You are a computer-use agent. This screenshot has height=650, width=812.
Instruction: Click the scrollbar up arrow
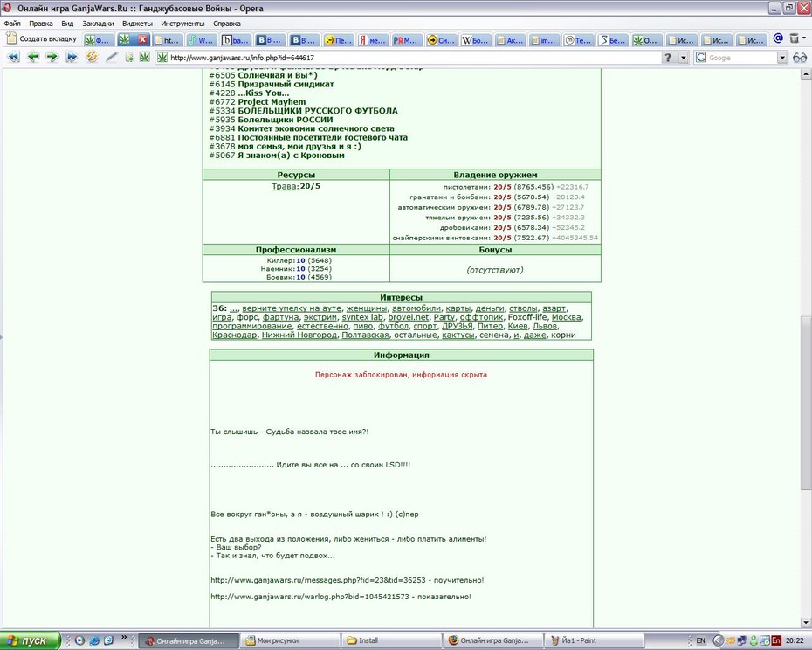[x=806, y=74]
